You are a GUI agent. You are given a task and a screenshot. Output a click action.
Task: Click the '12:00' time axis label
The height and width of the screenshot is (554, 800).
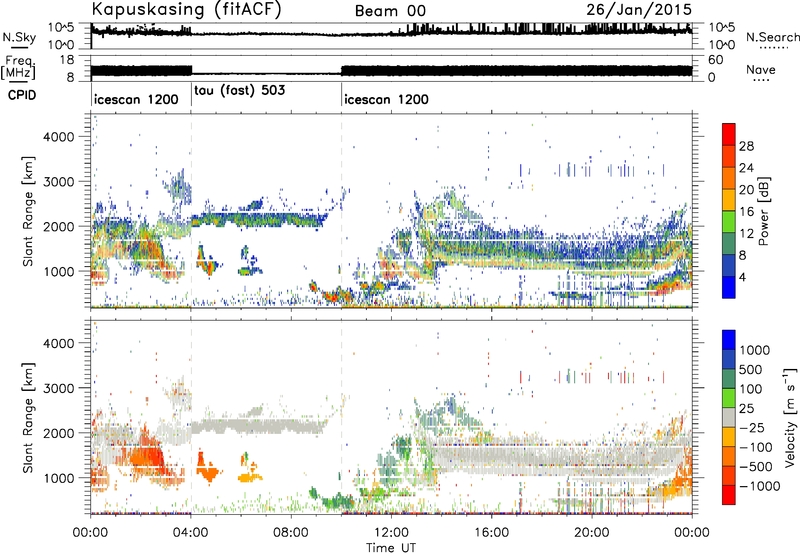click(x=391, y=533)
